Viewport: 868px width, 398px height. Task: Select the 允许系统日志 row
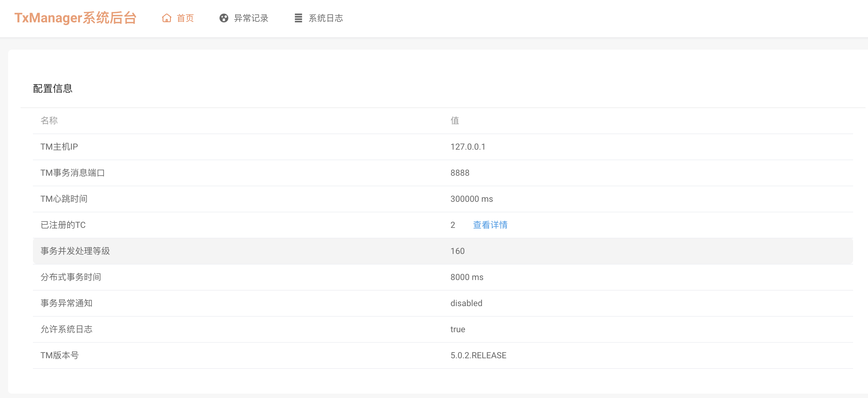66,329
